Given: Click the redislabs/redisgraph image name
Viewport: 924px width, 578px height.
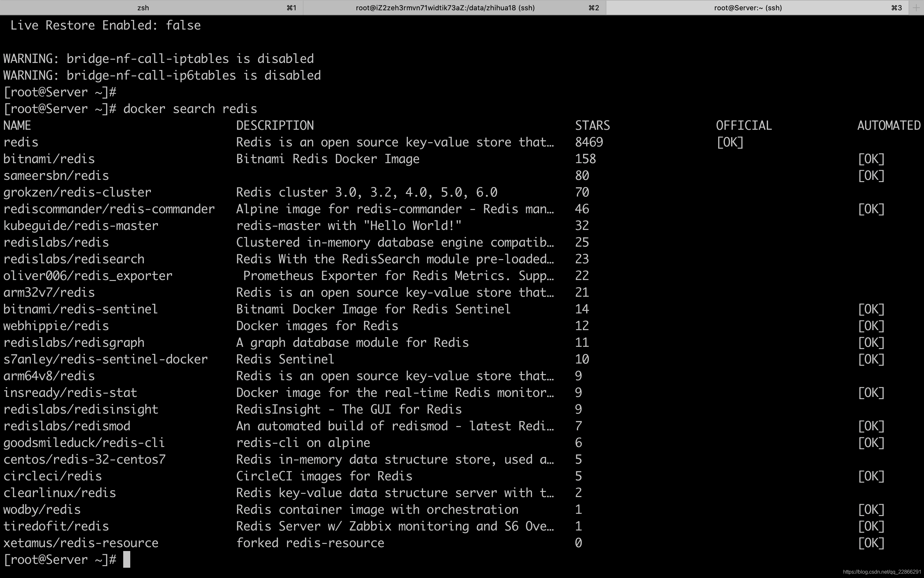Looking at the screenshot, I should [x=74, y=343].
